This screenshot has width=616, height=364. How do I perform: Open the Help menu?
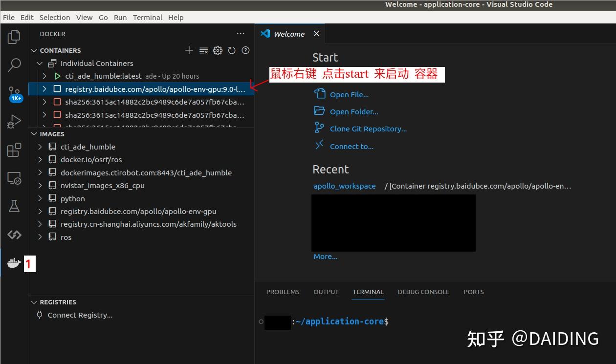coord(176,17)
